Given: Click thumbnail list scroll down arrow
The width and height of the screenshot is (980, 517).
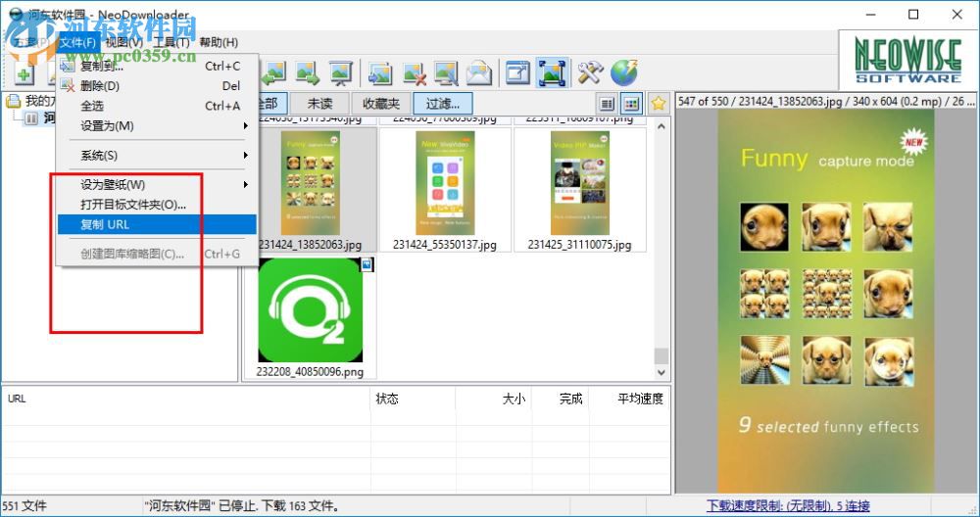Looking at the screenshot, I should pyautogui.click(x=661, y=373).
